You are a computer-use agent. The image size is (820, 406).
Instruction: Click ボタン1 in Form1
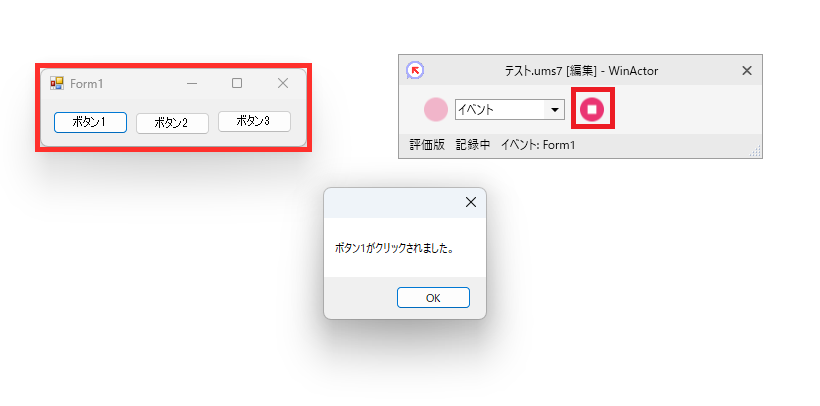click(90, 122)
